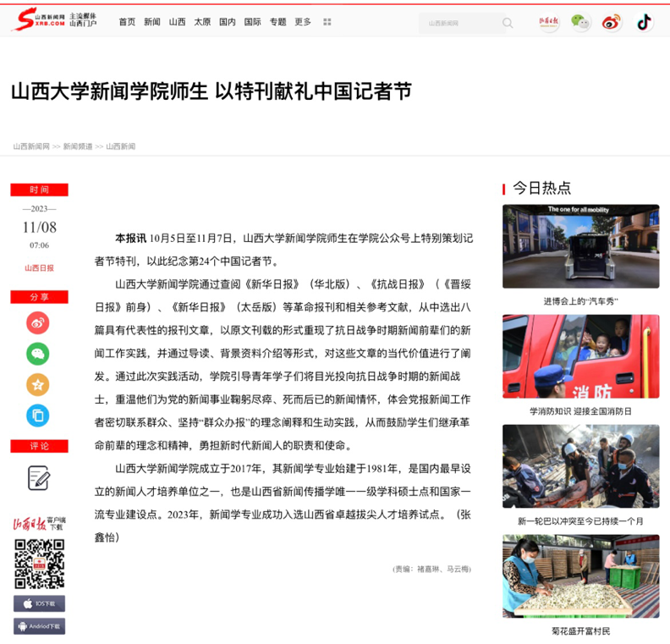Click the blue copy link icon
This screenshot has height=644, width=670.
(38, 415)
